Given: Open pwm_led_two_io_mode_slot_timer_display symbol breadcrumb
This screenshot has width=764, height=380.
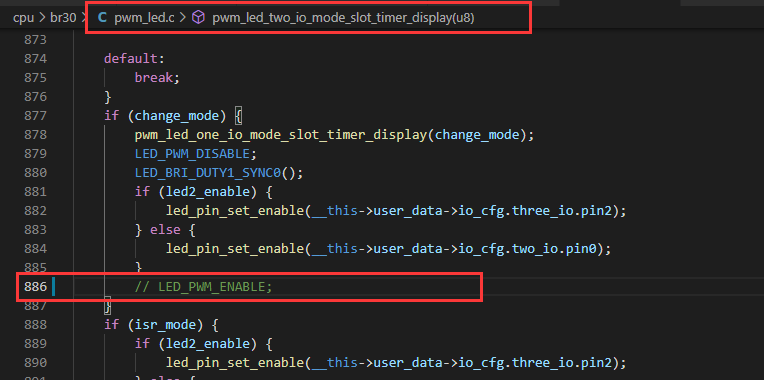Looking at the screenshot, I should point(344,18).
